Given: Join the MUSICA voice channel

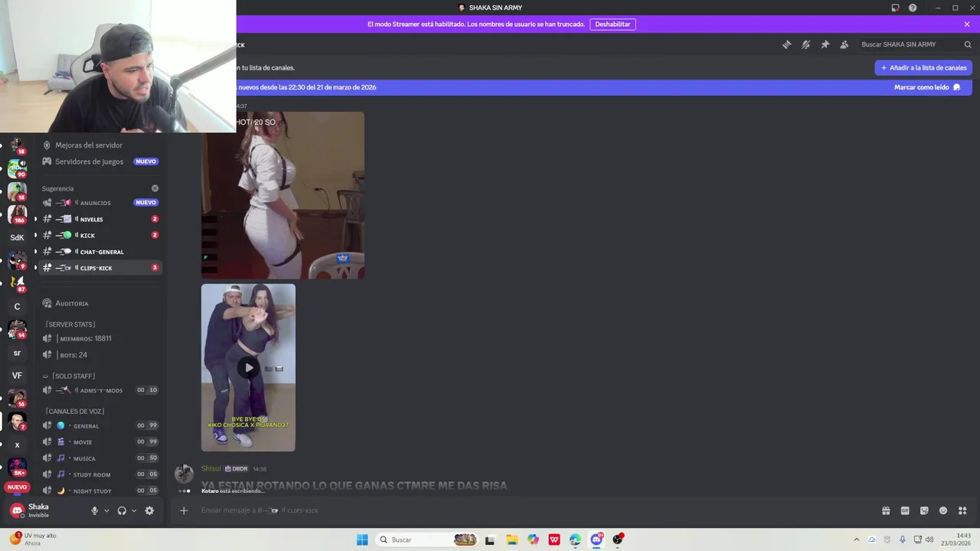Looking at the screenshot, I should coord(102,458).
